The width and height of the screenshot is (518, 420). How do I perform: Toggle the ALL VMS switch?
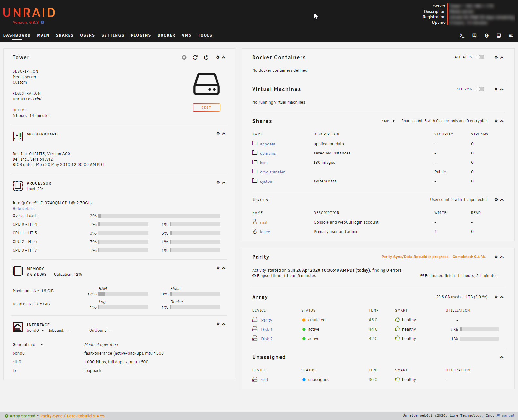(x=480, y=89)
